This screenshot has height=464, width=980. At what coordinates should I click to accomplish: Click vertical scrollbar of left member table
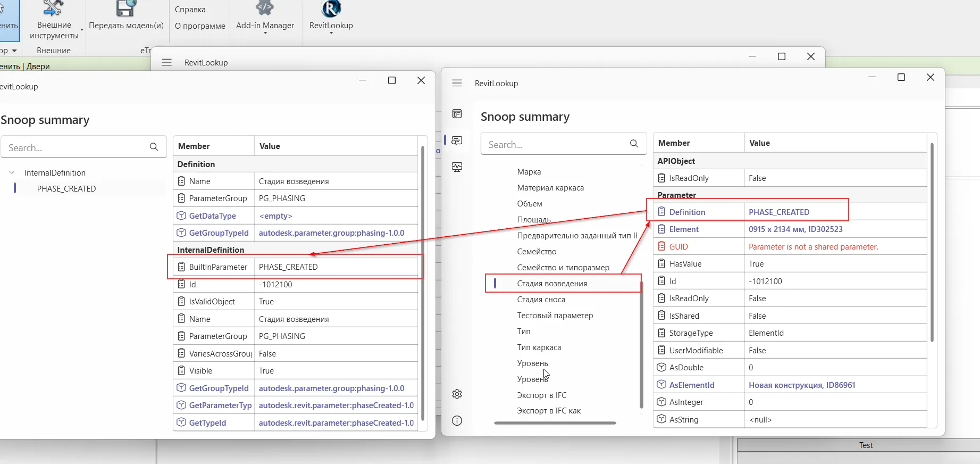[423, 282]
